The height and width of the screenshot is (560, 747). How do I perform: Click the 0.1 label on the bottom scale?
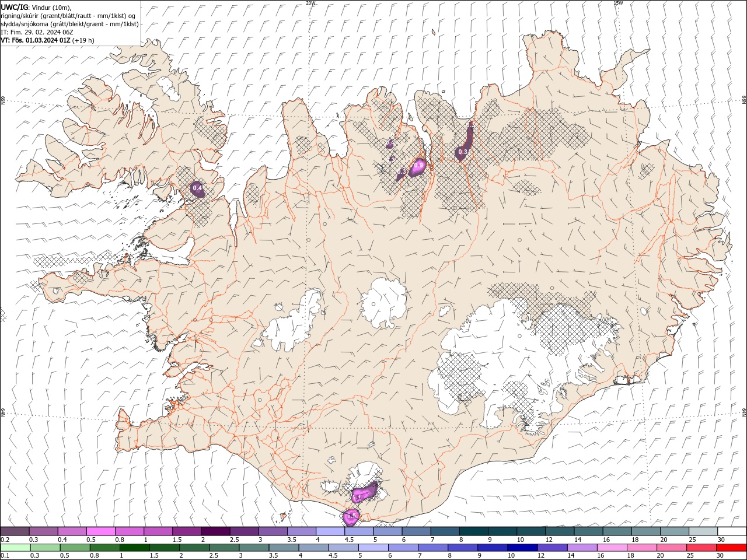pos(5,555)
